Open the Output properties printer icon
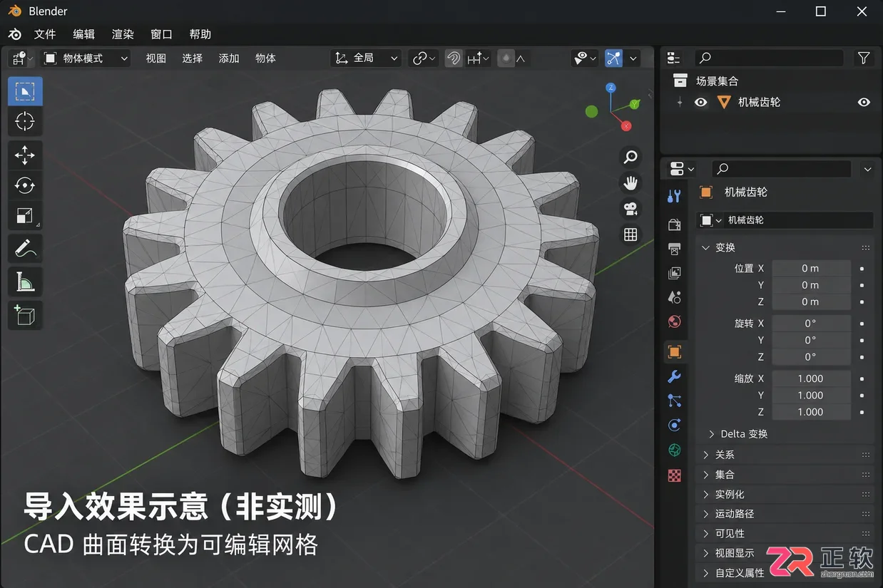The height and width of the screenshot is (588, 883). tap(674, 249)
